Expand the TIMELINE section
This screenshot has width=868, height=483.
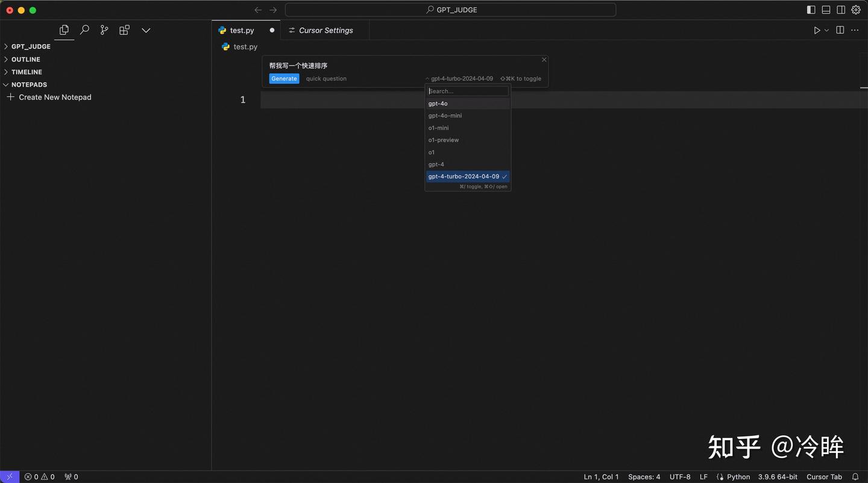pos(27,72)
